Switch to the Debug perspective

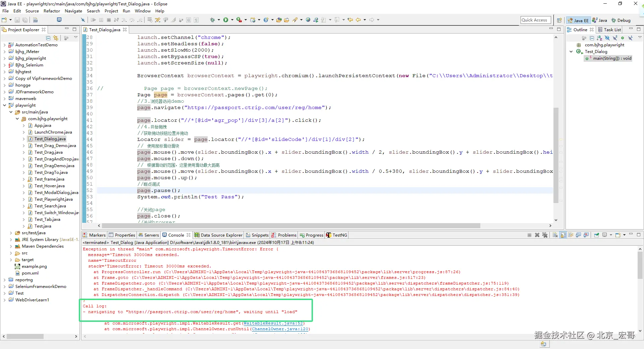(621, 20)
